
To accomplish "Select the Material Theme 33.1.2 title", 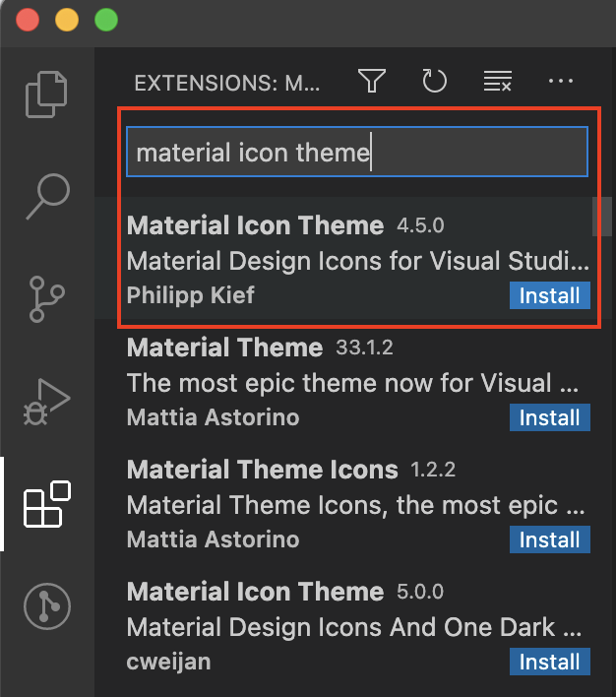I will point(224,348).
